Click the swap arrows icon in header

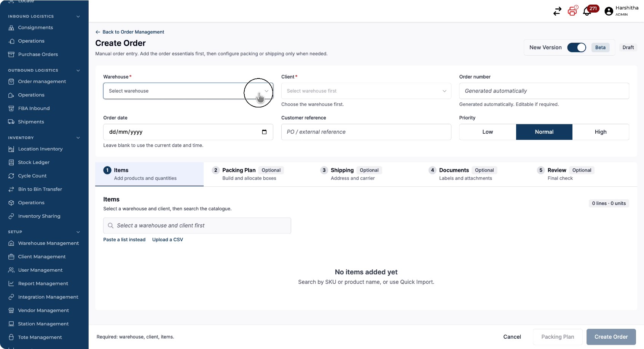pos(557,11)
